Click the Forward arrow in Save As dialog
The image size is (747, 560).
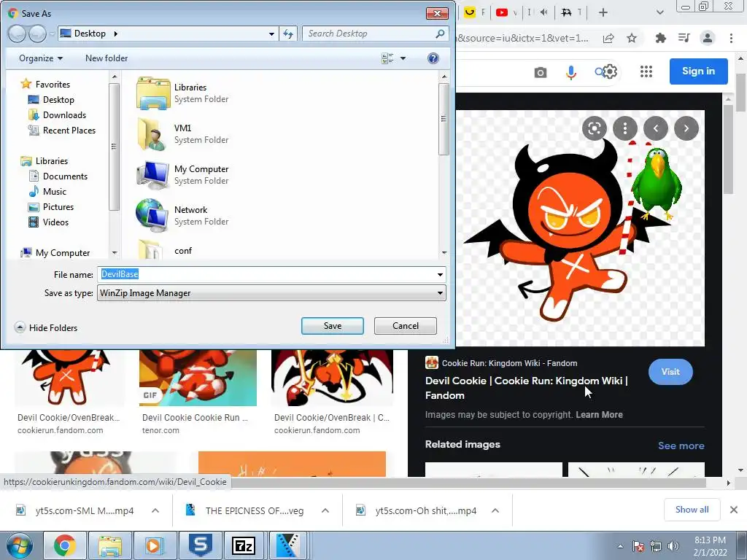pos(37,34)
